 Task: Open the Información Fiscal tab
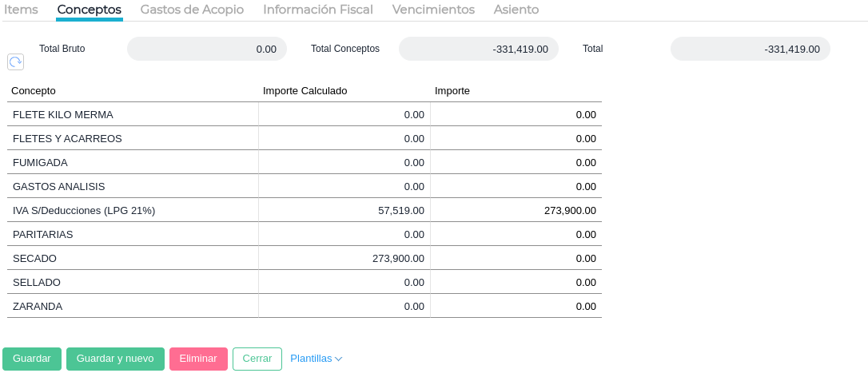click(x=317, y=10)
